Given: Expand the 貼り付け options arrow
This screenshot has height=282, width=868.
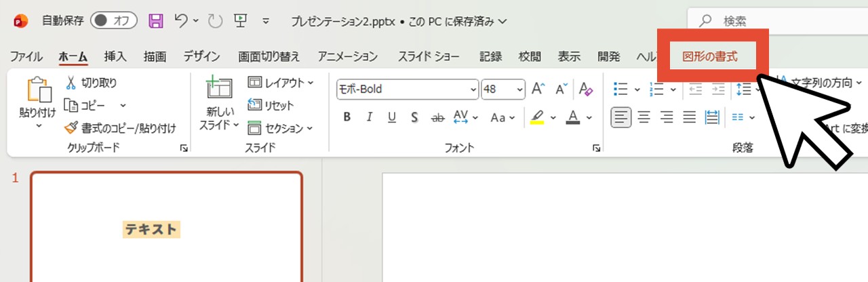Looking at the screenshot, I should 38,125.
